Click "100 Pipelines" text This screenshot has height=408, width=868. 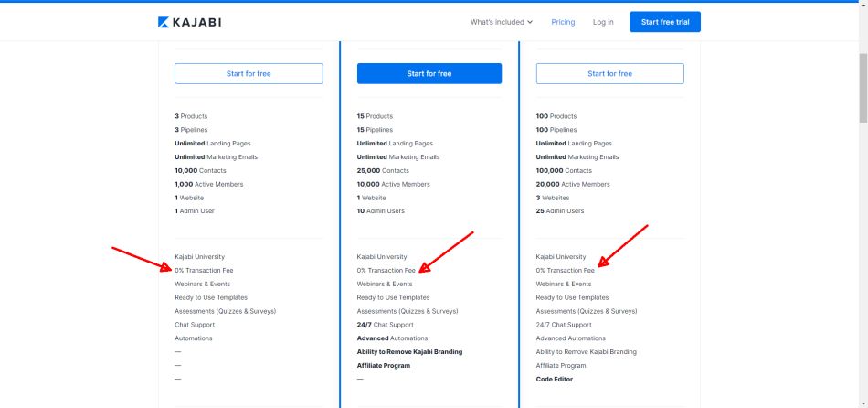(556, 130)
